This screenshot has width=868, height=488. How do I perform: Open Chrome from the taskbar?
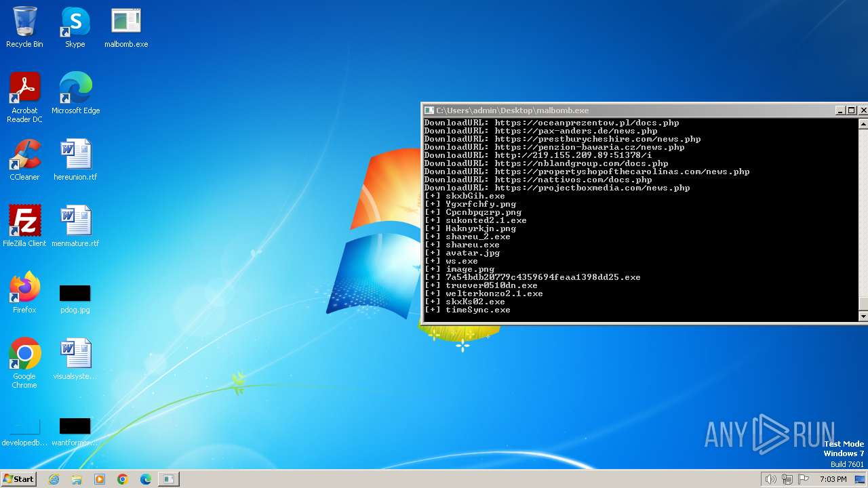pyautogui.click(x=123, y=479)
